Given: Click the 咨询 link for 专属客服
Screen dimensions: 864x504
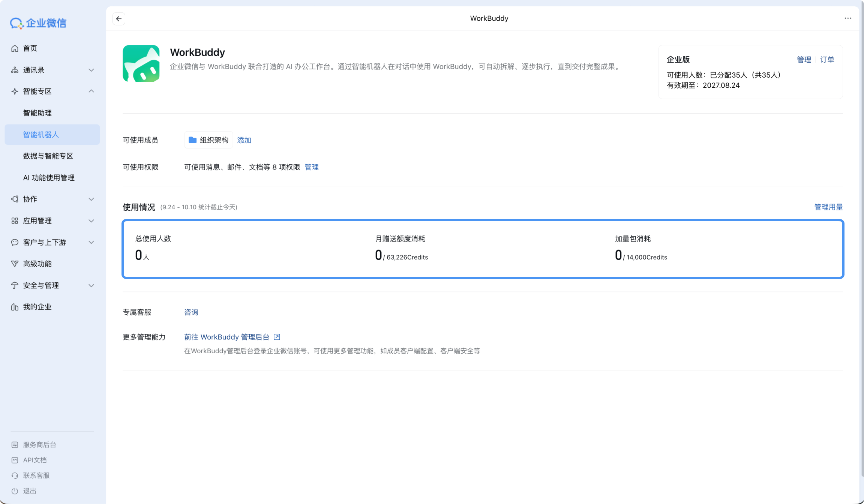Looking at the screenshot, I should point(191,312).
